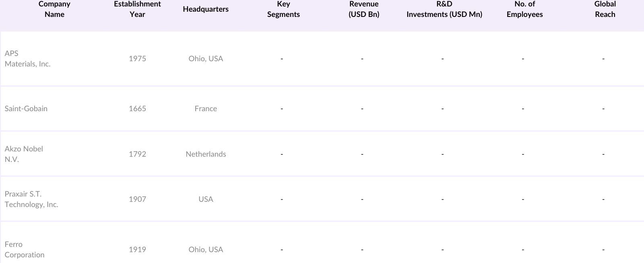Click the Establishment Year column header
Image resolution: width=644 pixels, height=263 pixels.
coord(137,9)
